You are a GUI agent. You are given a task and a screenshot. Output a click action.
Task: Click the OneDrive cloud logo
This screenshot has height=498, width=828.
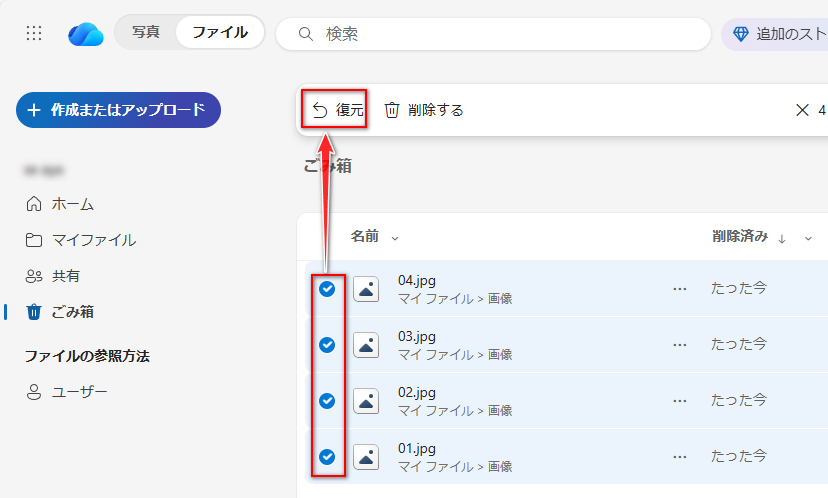coord(86,34)
